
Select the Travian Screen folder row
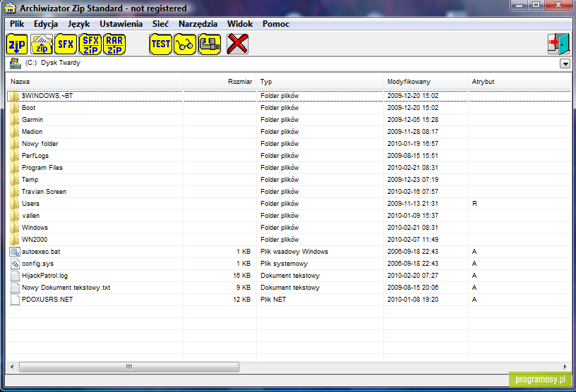289,192
